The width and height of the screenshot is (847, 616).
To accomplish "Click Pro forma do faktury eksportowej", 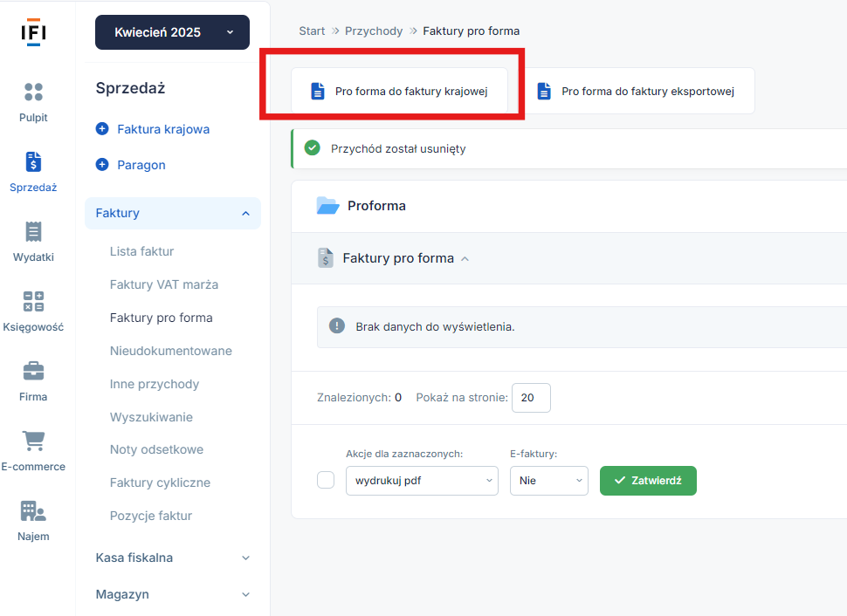I will click(x=637, y=92).
